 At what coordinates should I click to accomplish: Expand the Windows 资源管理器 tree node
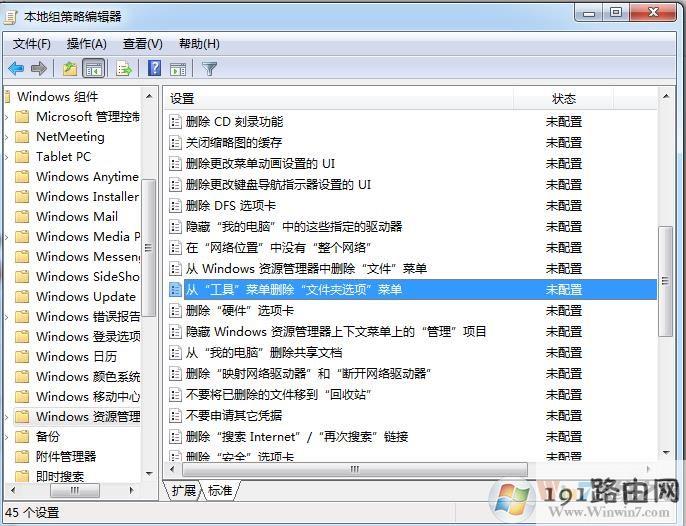point(7,417)
